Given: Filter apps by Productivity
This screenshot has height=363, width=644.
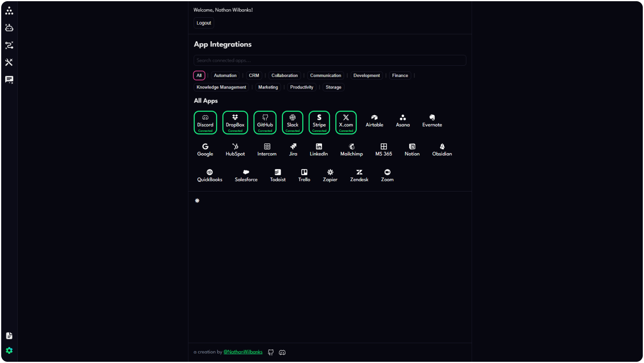Looking at the screenshot, I should pos(302,87).
